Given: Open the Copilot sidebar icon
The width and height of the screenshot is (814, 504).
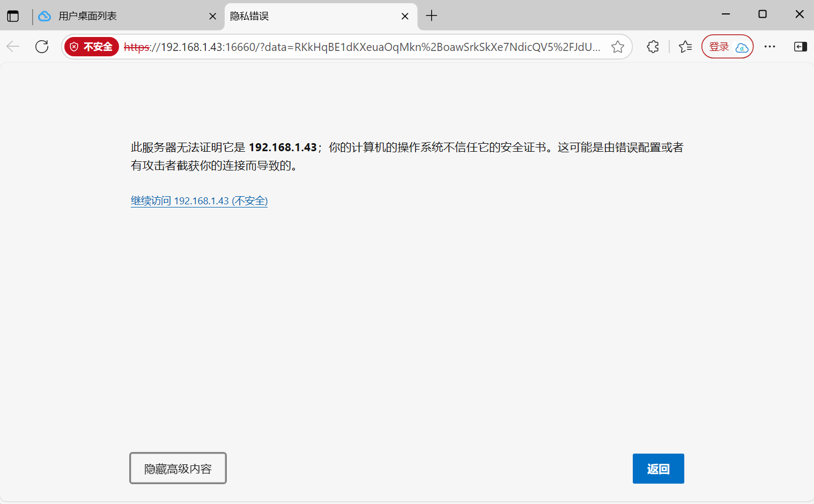Looking at the screenshot, I should [800, 47].
